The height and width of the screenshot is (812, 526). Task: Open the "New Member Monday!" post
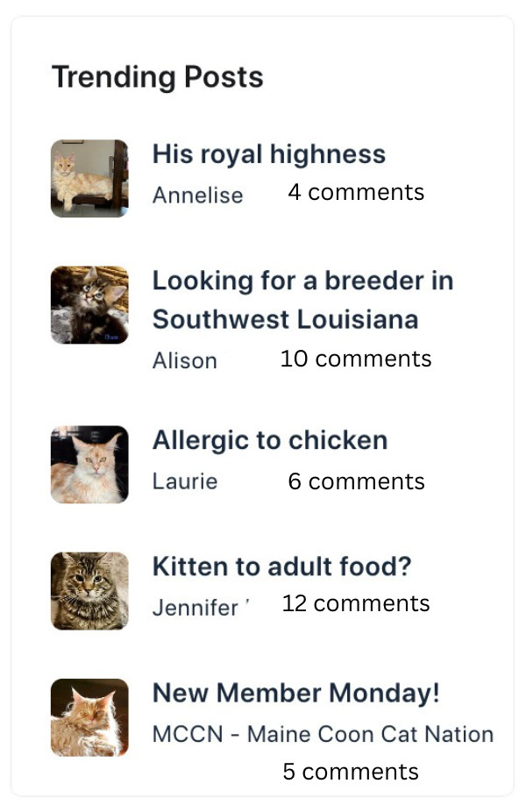(296, 693)
